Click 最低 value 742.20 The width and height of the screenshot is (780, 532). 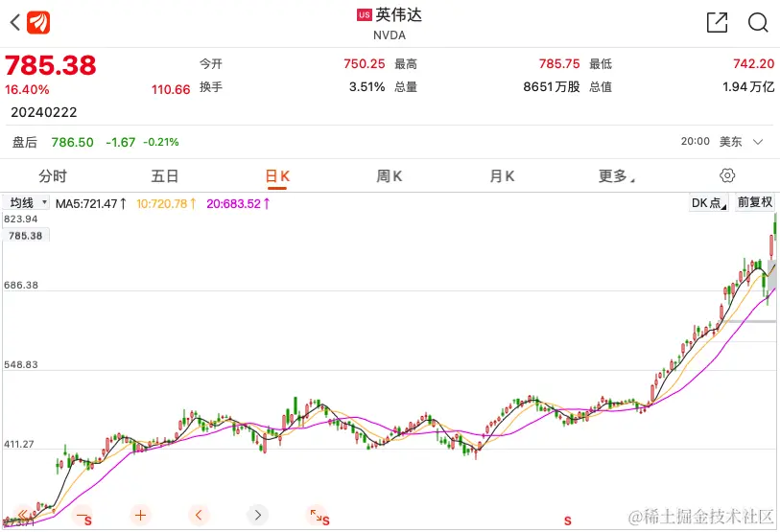tap(754, 63)
